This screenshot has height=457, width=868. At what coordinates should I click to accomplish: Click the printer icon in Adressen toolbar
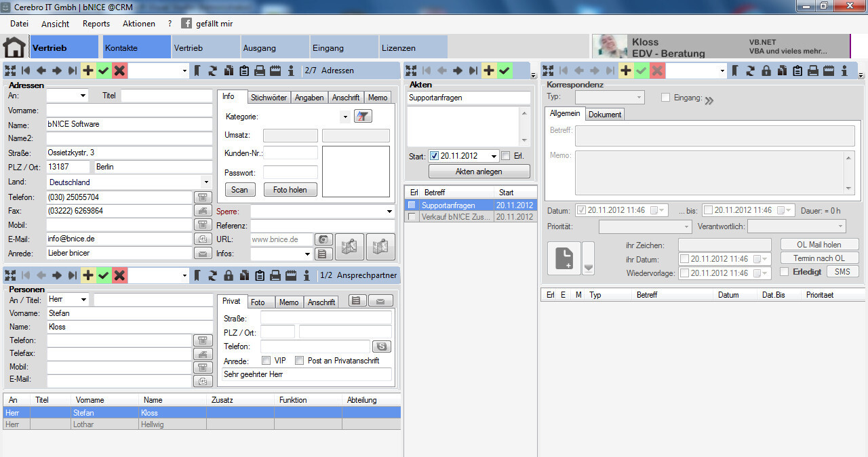point(259,71)
